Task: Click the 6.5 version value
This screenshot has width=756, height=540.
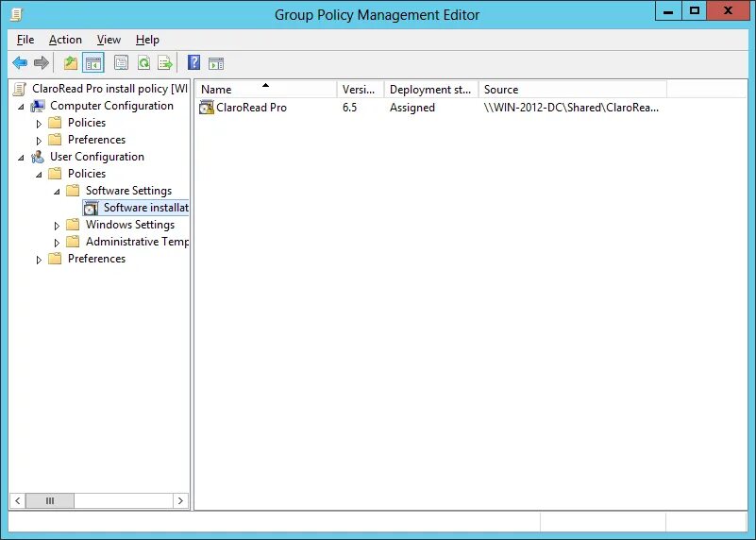Action: [349, 108]
